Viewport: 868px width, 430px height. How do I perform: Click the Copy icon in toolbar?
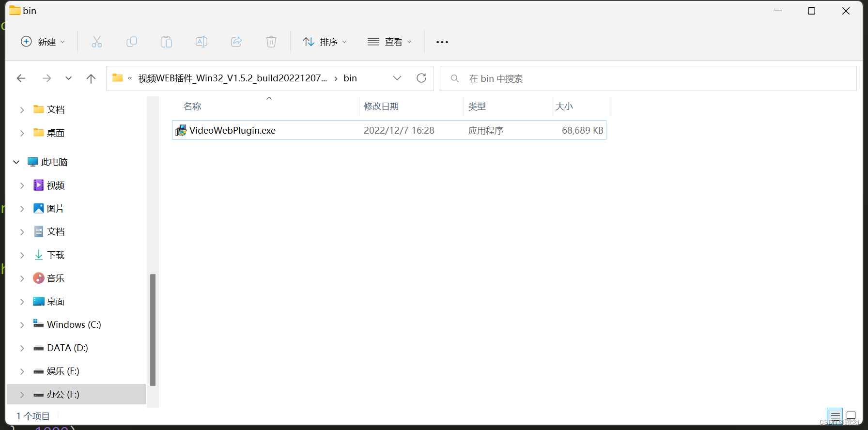pyautogui.click(x=132, y=42)
